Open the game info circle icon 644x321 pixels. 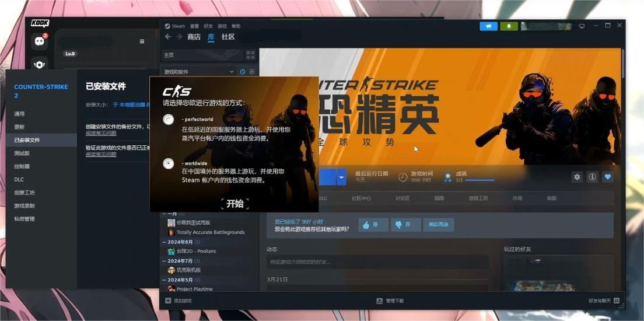(x=592, y=177)
